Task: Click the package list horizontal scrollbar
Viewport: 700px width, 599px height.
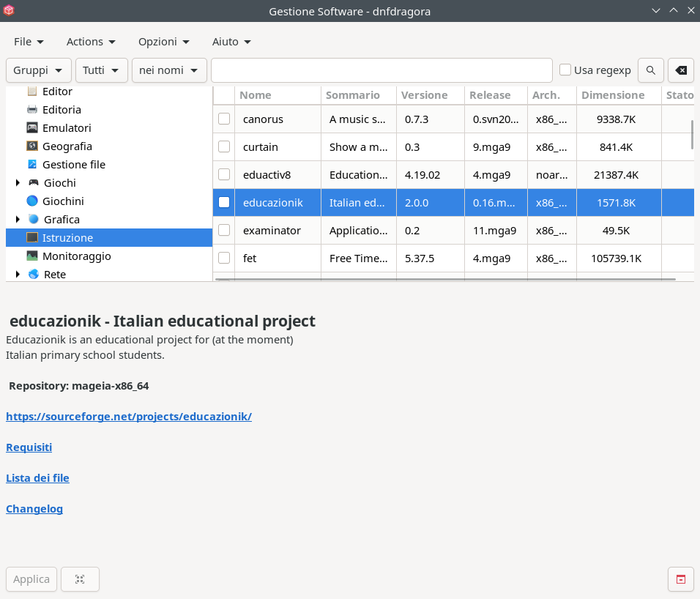Action: coord(445,280)
